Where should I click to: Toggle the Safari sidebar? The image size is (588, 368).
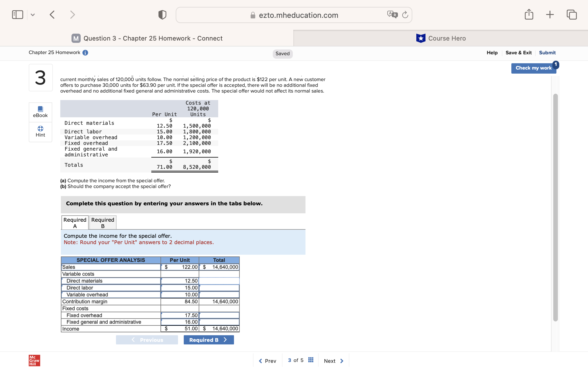pos(17,14)
